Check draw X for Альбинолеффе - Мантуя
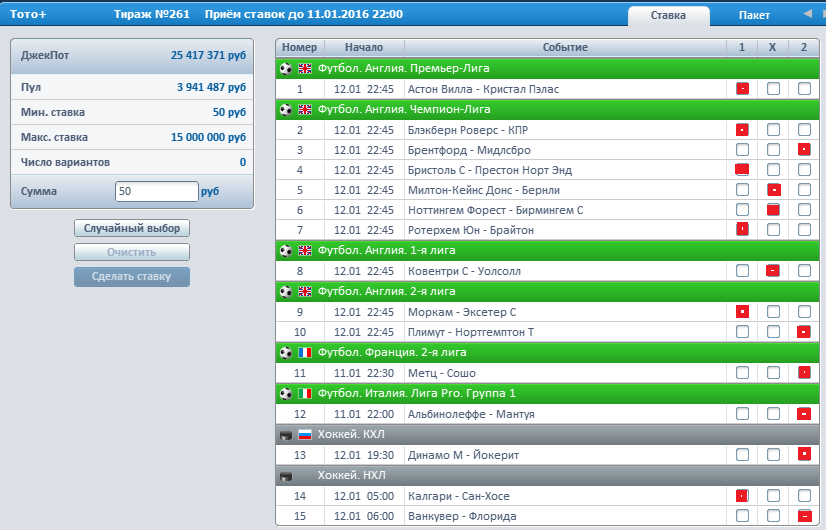Screen dimensions: 826x530 [x=773, y=414]
